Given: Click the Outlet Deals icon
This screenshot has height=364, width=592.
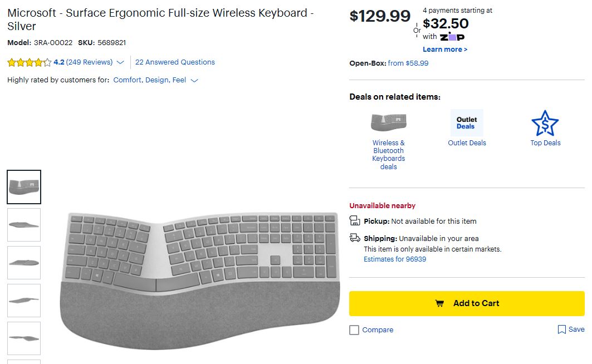Looking at the screenshot, I should pos(467,123).
